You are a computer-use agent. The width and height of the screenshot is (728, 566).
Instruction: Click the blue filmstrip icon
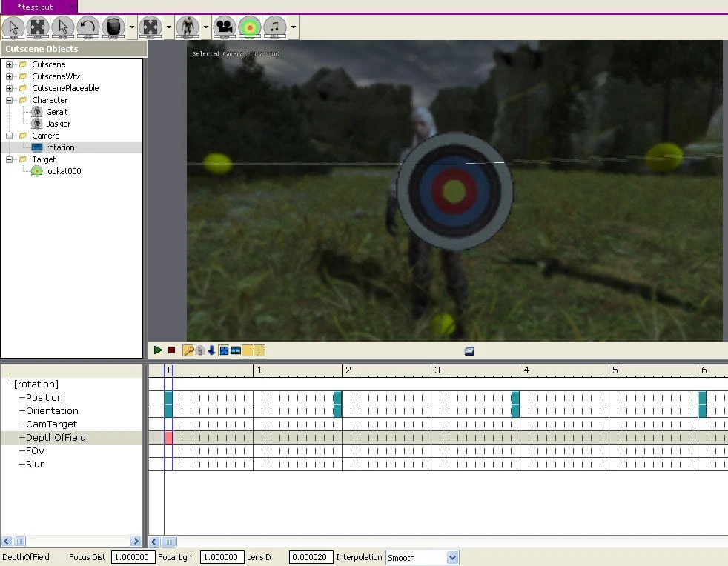pos(236,350)
